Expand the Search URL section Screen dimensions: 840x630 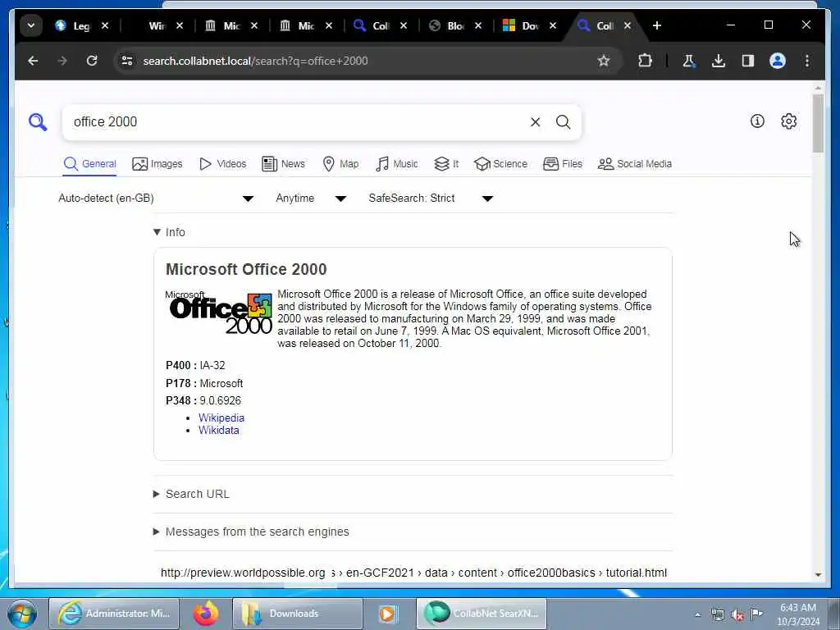pos(191,494)
